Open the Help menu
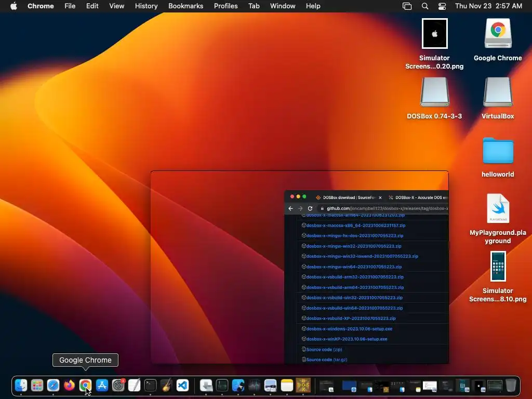Viewport: 532px width, 399px height. tap(313, 6)
